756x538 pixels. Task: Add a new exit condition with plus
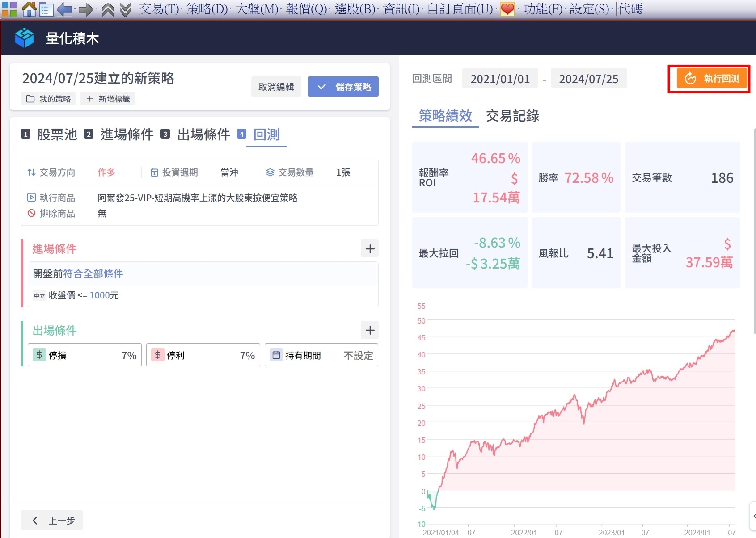click(x=370, y=330)
